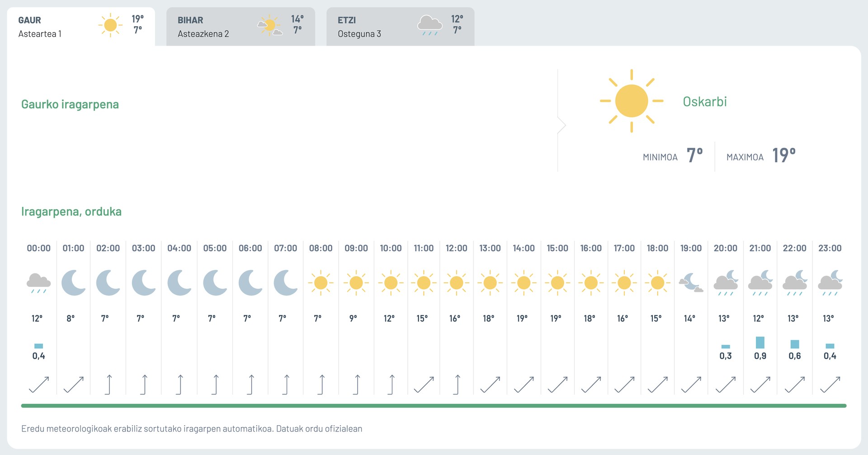Click the Oskarbi label

(x=705, y=102)
